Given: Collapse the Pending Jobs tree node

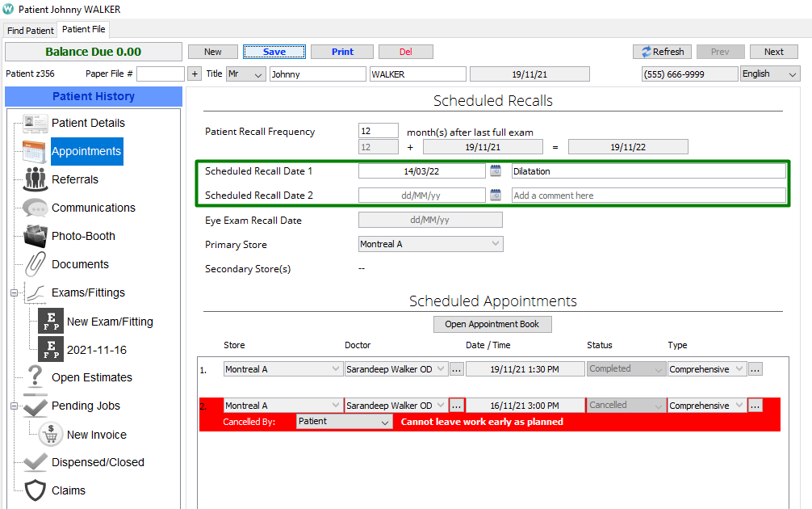Looking at the screenshot, I should tap(14, 406).
